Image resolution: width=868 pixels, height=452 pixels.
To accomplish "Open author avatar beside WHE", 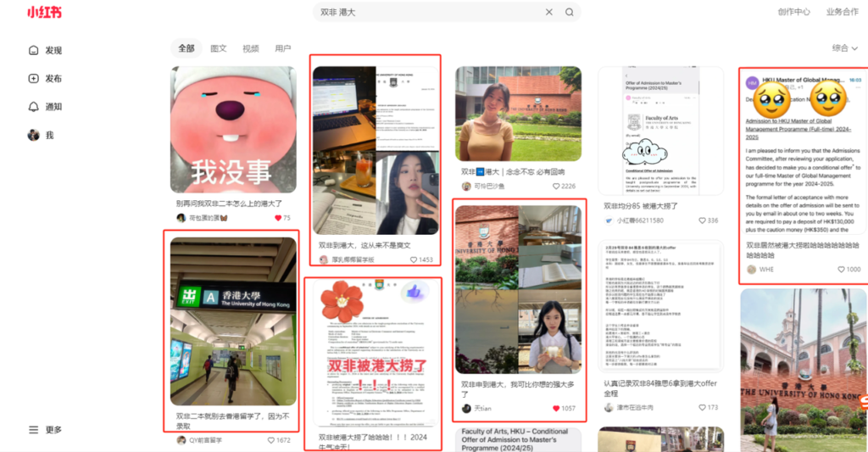I will coord(751,270).
